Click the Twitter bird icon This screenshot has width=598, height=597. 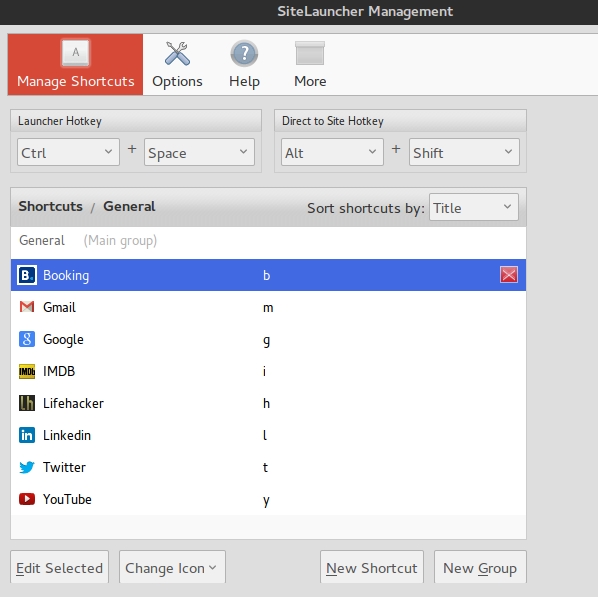click(x=27, y=467)
